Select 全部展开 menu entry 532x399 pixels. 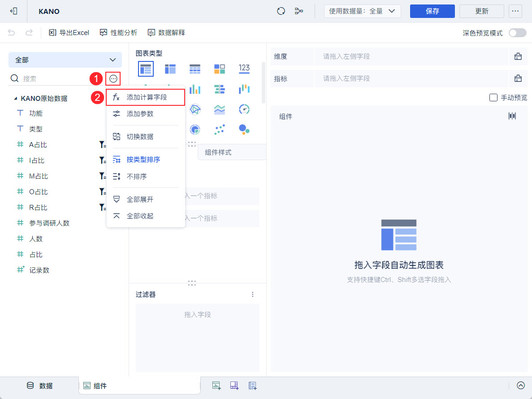pos(146,199)
